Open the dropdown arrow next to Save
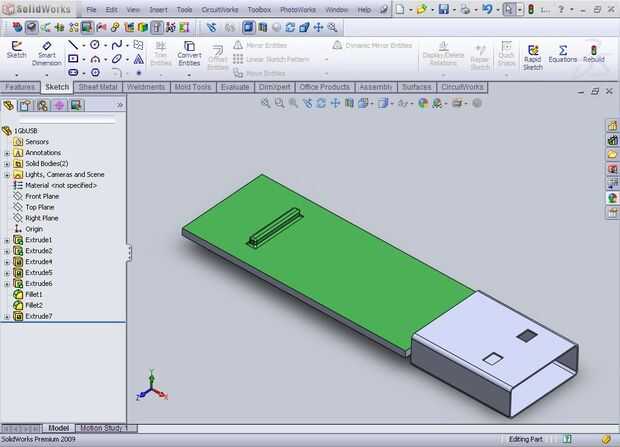Viewport: 620px width, 447px height. [454, 9]
